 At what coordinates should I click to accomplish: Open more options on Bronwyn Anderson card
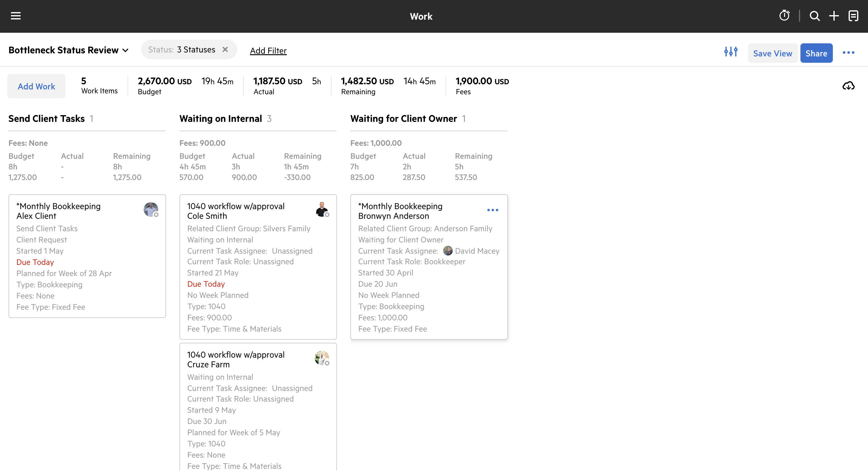pos(492,210)
